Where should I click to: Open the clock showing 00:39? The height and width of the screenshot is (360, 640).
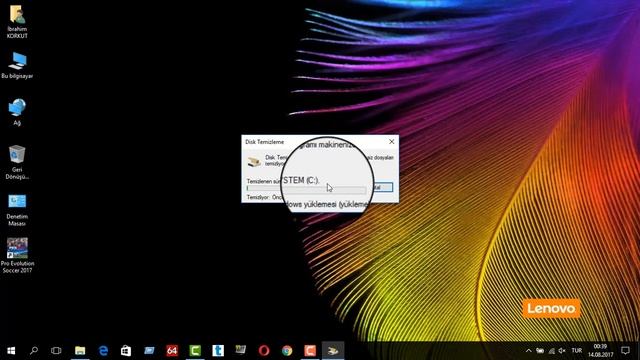coord(600,351)
